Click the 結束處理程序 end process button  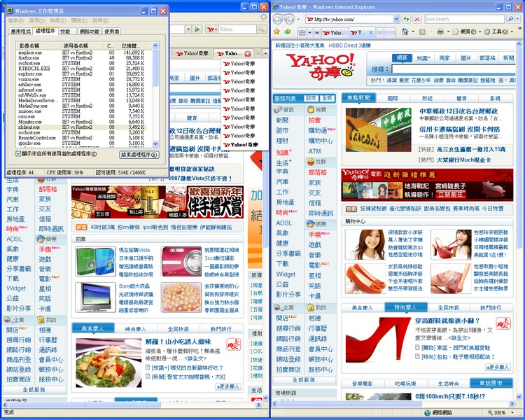pos(139,154)
